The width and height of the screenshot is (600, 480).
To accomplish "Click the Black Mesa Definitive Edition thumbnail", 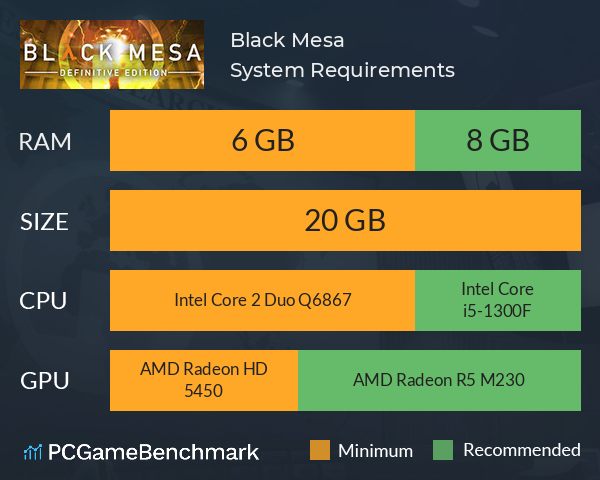I will click(112, 54).
